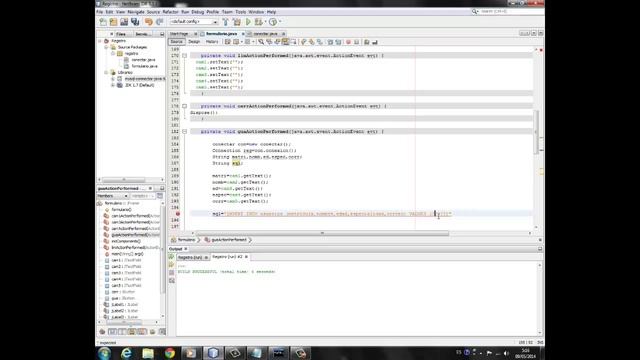Click the Save All toolbar icon
The image size is (640, 360).
(x=135, y=22)
